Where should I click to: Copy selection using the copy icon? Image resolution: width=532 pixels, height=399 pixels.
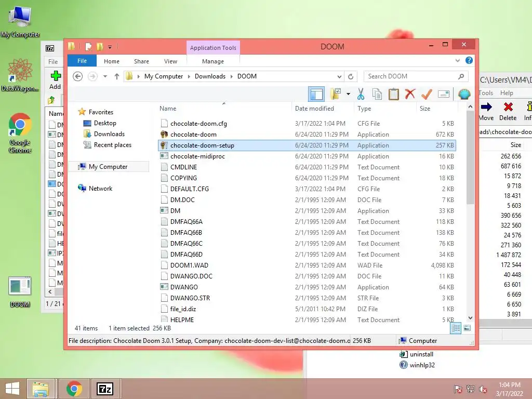coord(377,94)
